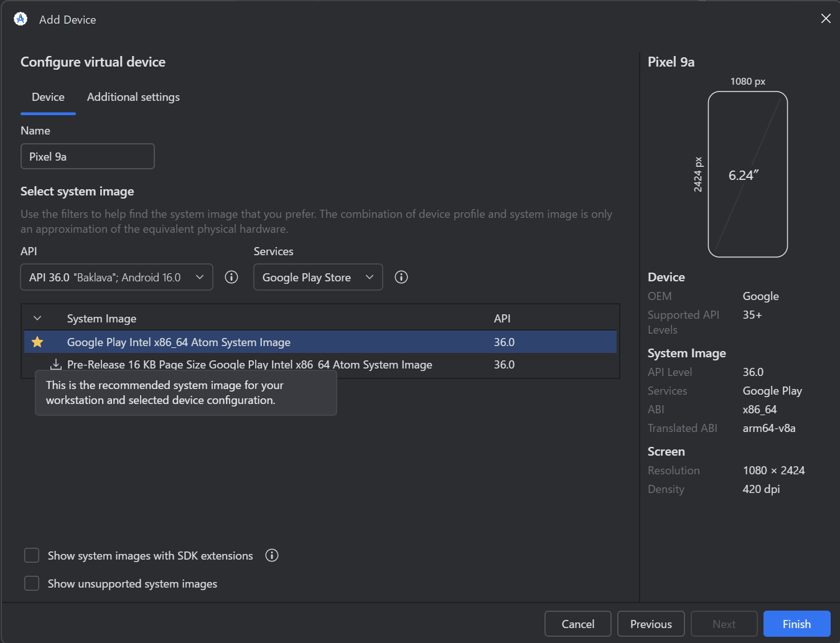Click the Pre-Release image download icon
This screenshot has height=643, width=840.
coord(56,364)
